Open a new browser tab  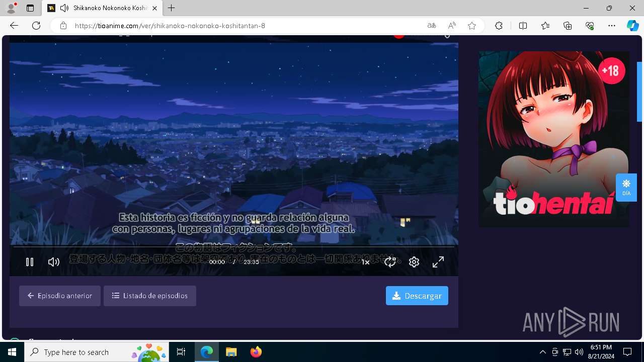pos(172,8)
